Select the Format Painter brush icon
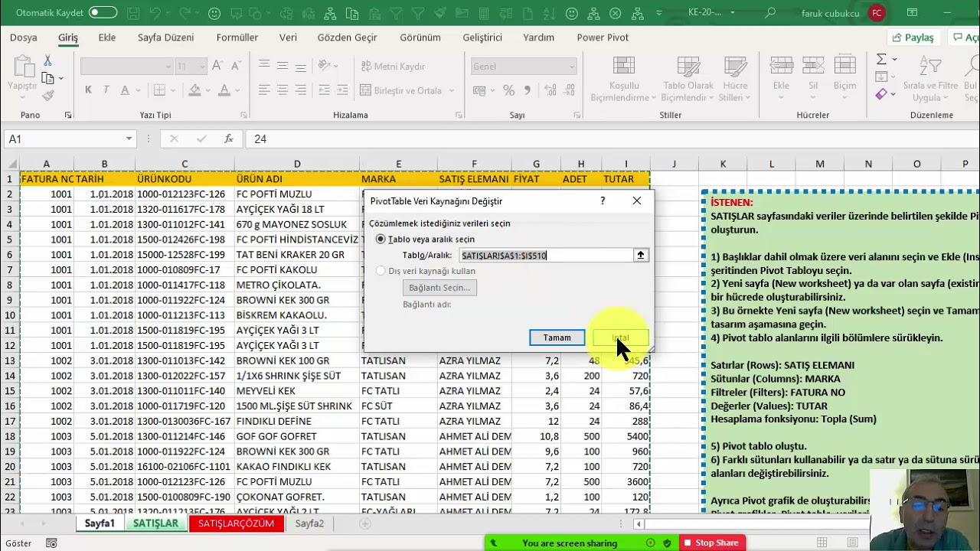Image resolution: width=980 pixels, height=551 pixels. coord(47,96)
